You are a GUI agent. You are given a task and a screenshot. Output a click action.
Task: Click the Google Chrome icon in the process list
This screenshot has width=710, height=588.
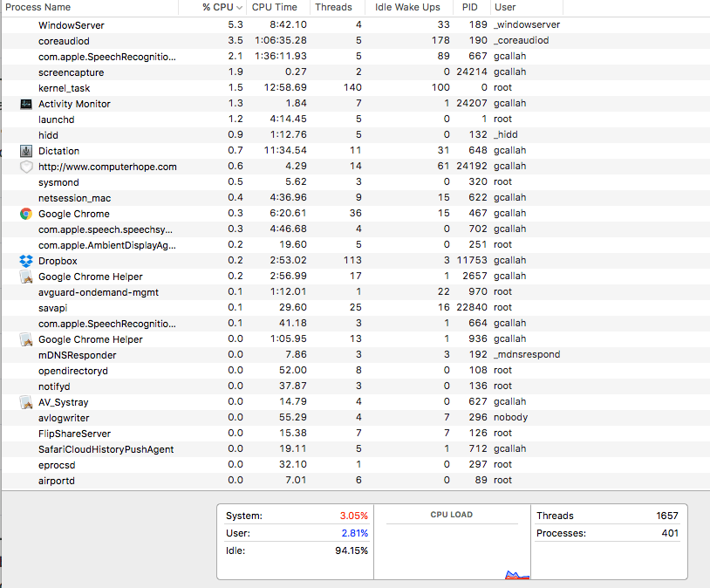point(25,214)
